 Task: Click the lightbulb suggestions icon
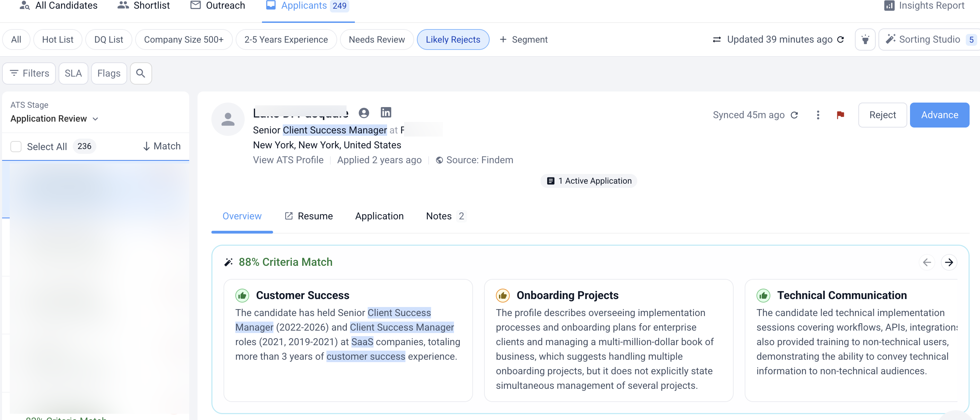(x=865, y=40)
